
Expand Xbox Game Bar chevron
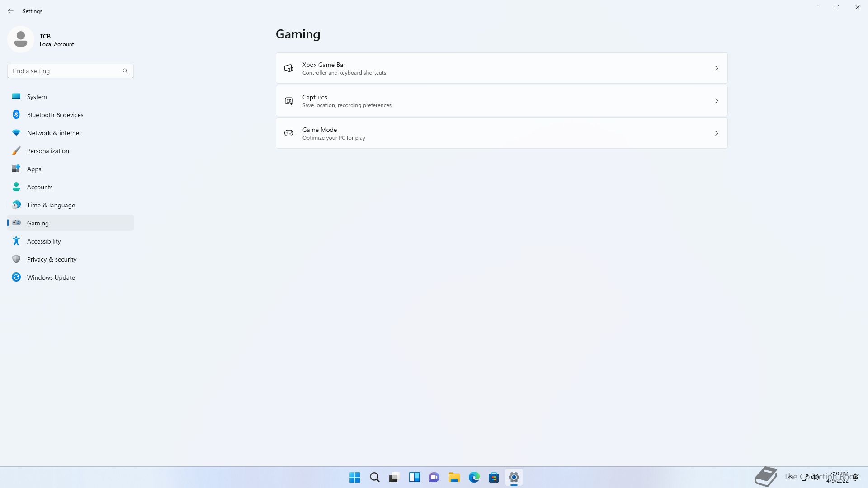[x=717, y=68]
